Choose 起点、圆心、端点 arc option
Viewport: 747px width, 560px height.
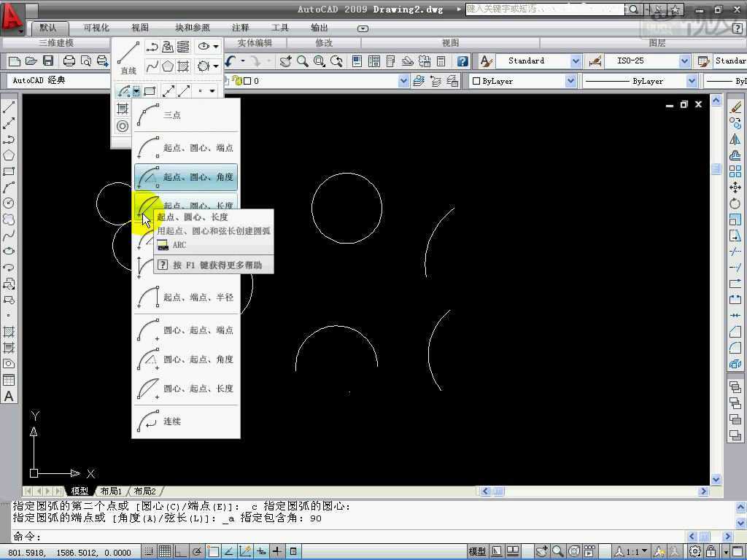click(x=186, y=147)
